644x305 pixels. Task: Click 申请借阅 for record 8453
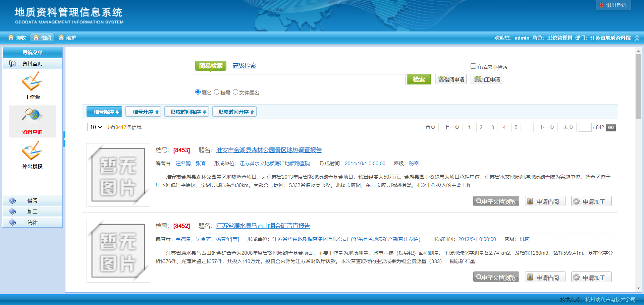coord(545,201)
